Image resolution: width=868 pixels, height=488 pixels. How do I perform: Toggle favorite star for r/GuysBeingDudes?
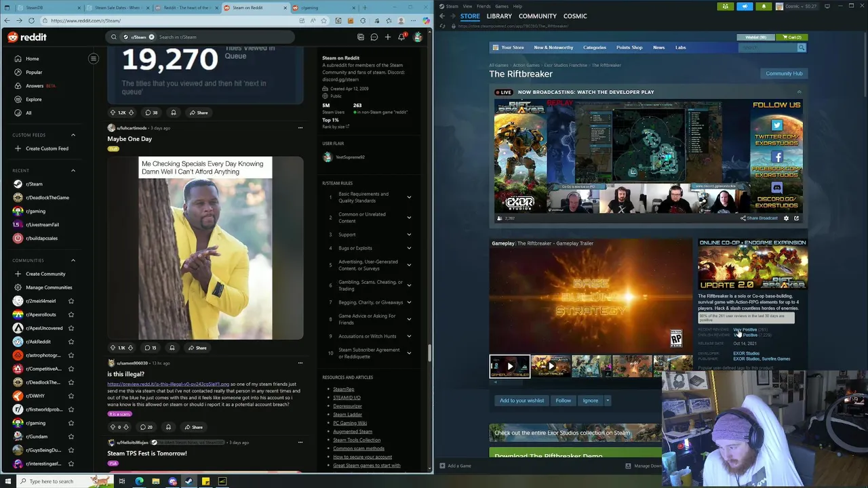(71, 450)
